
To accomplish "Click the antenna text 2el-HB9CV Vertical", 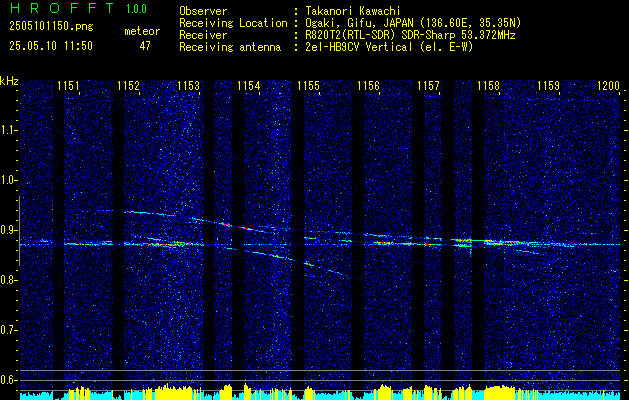I will (359, 47).
